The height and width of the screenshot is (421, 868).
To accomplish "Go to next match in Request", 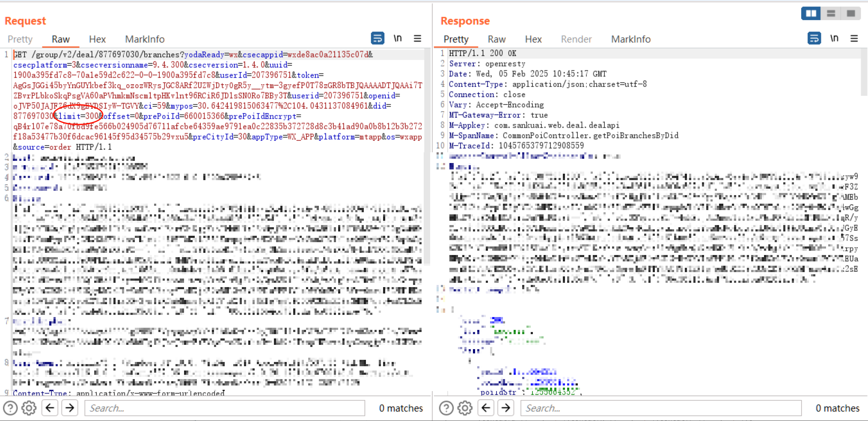I will pos(70,408).
